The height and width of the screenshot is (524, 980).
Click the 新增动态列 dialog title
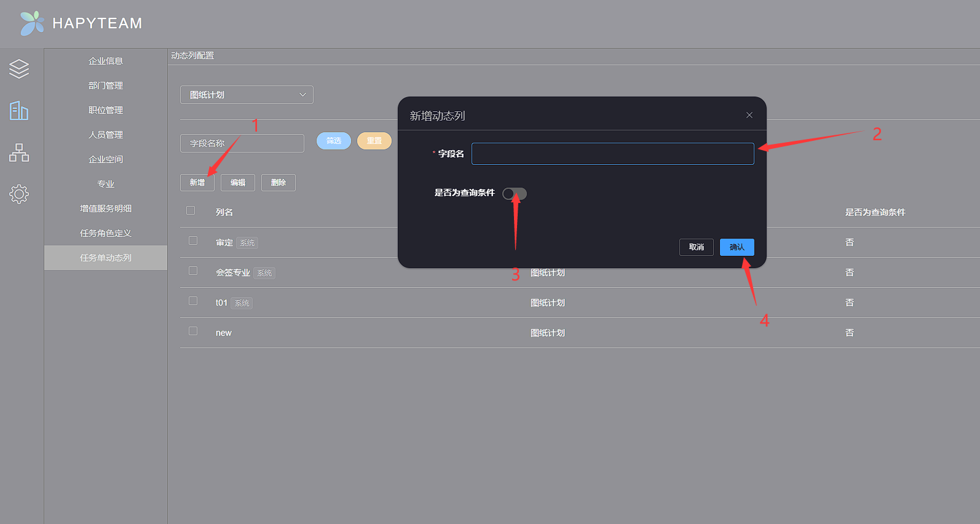point(437,116)
